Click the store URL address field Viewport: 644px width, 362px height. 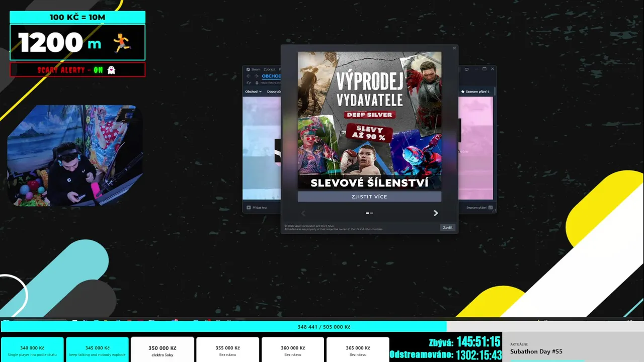tap(271, 83)
